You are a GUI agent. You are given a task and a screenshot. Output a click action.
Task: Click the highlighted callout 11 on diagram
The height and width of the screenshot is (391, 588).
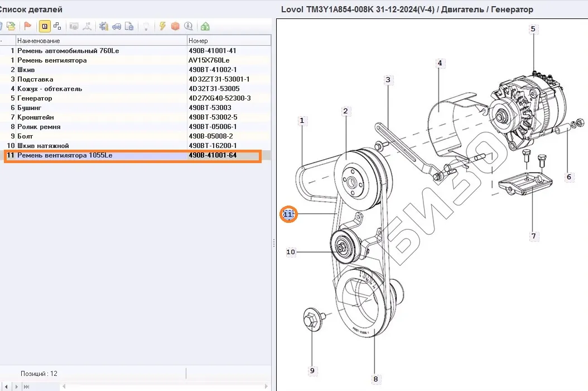coord(288,214)
